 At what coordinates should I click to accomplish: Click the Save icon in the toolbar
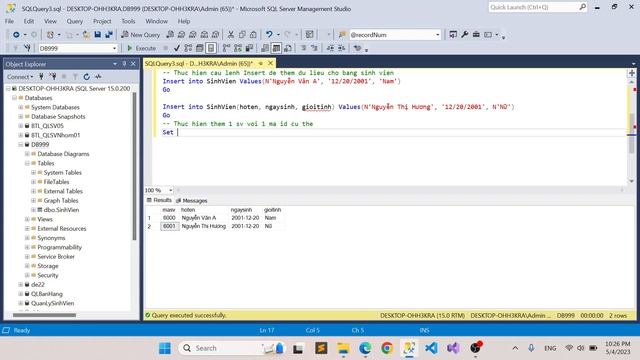(97, 35)
